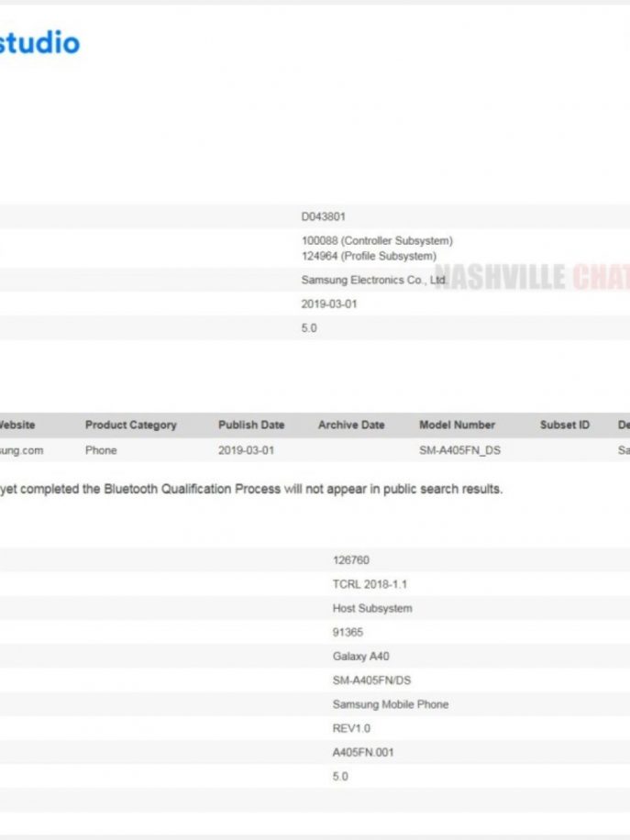Click the Subset ID column header
The image size is (630, 840).
tap(564, 426)
